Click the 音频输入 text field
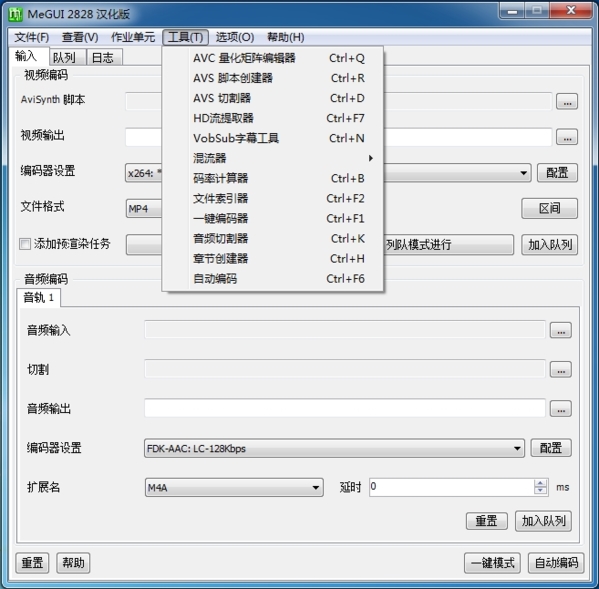Screen dimensions: 599x589 345,330
